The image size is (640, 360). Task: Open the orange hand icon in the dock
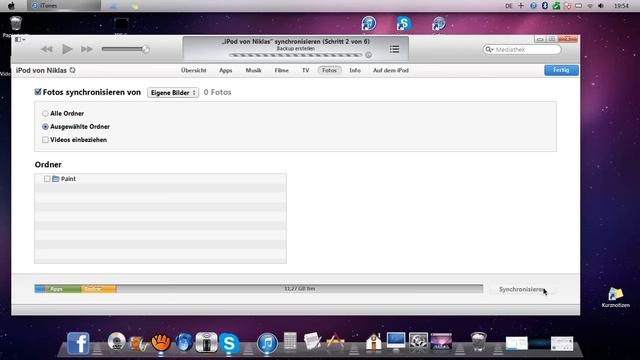click(161, 343)
